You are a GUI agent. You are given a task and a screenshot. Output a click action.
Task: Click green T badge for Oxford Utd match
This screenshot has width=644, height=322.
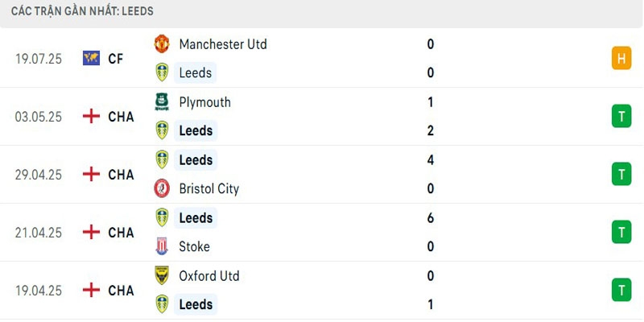tap(621, 290)
